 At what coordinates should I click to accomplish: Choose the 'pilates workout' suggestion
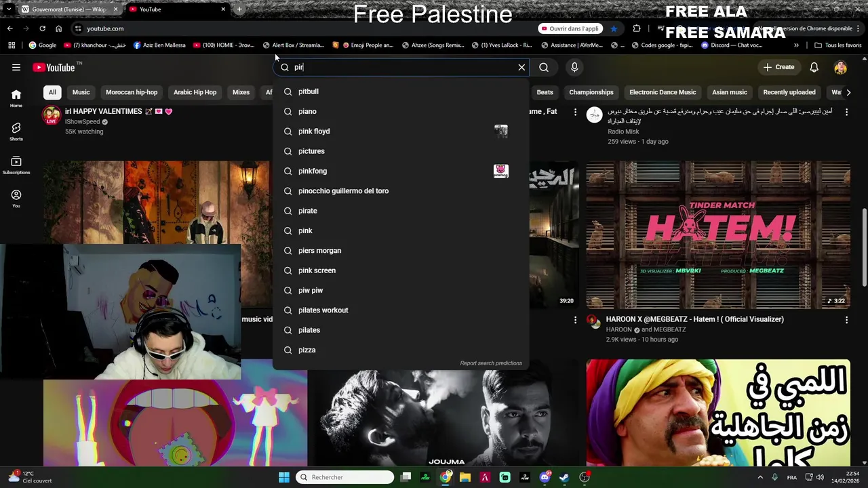point(401,310)
